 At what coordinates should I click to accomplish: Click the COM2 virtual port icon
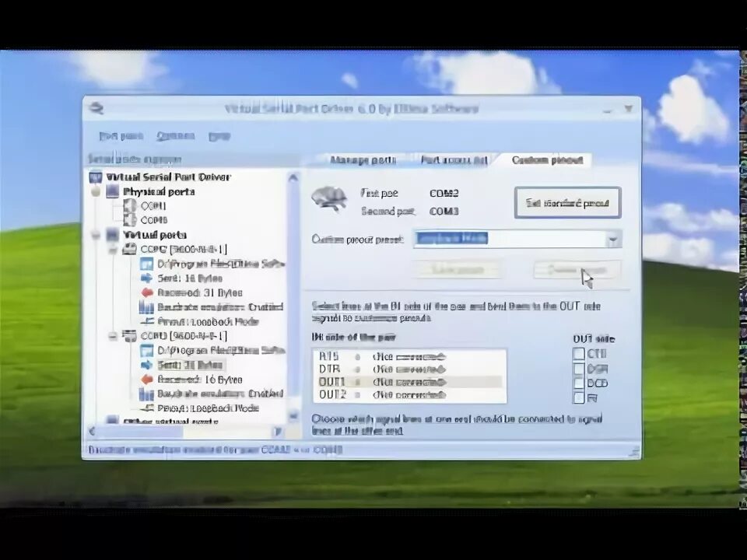[x=130, y=249]
